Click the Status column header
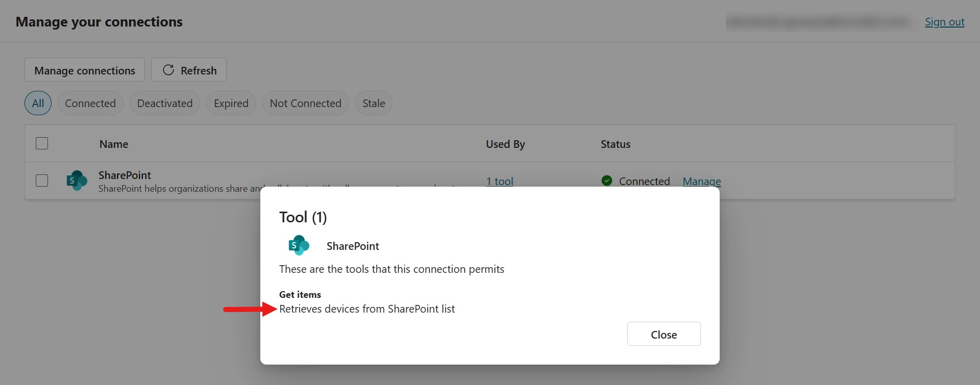Screen dimensions: 980x385 point(616,144)
